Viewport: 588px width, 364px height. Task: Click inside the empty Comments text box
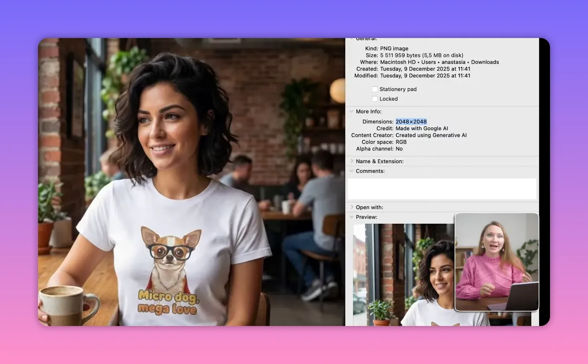[x=442, y=188]
